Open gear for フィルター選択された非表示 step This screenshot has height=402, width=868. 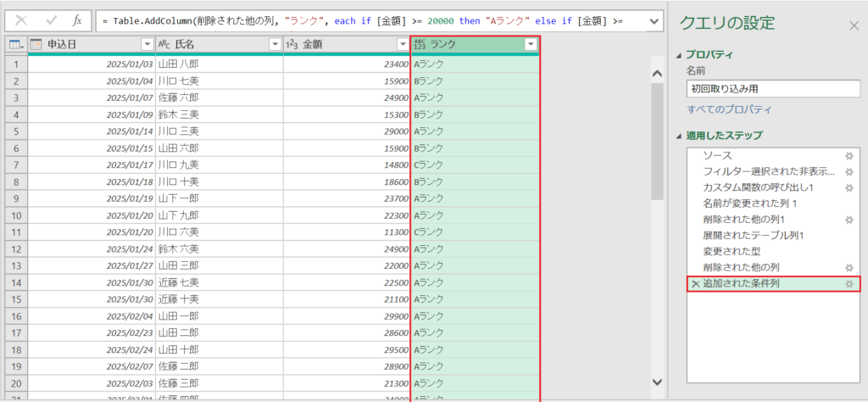click(849, 171)
